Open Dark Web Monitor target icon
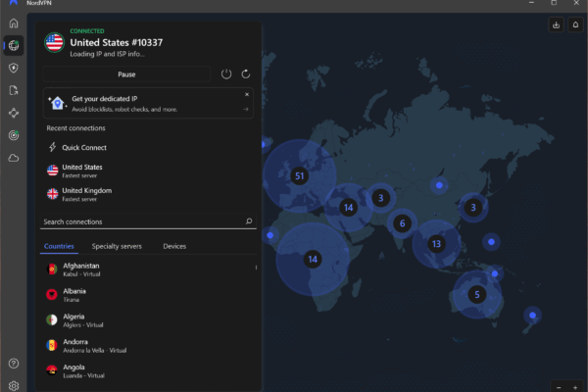The image size is (588, 392). pyautogui.click(x=14, y=135)
